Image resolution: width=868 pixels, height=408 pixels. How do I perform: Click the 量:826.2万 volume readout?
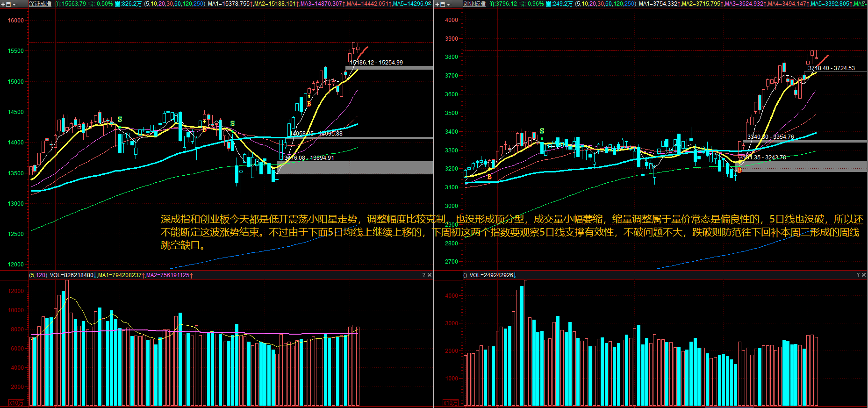click(x=129, y=4)
